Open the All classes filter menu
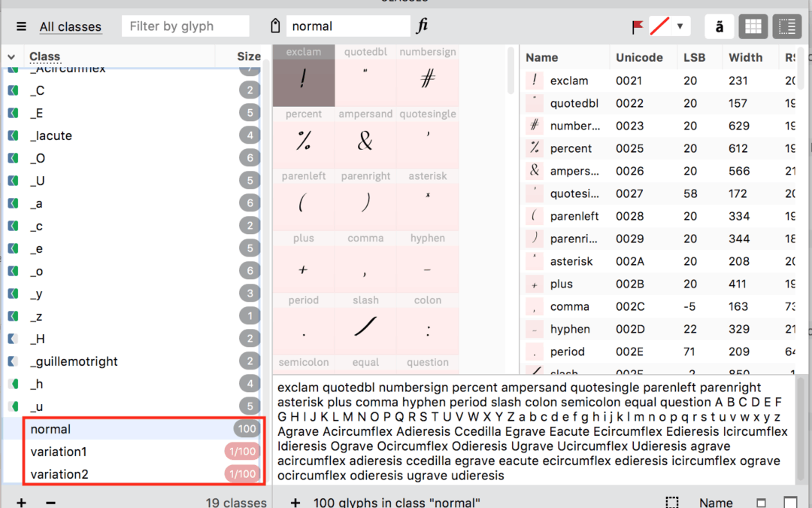This screenshot has height=508, width=812. click(70, 26)
